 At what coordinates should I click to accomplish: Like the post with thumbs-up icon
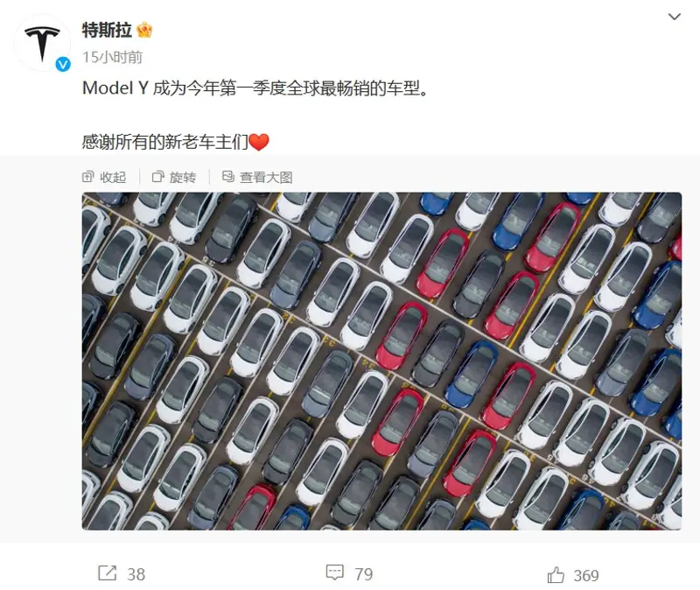(x=556, y=574)
